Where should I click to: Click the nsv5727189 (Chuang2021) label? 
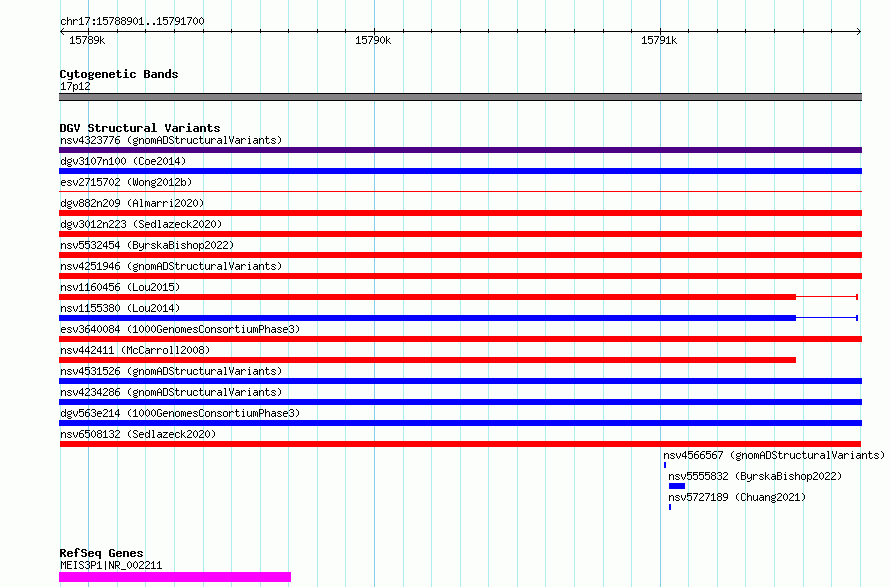pos(737,497)
